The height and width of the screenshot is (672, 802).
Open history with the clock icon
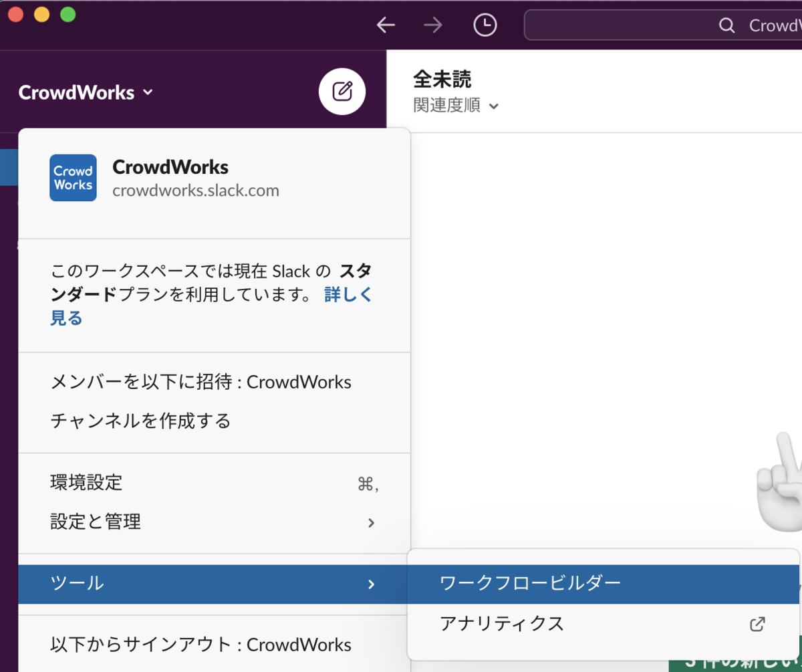click(485, 25)
